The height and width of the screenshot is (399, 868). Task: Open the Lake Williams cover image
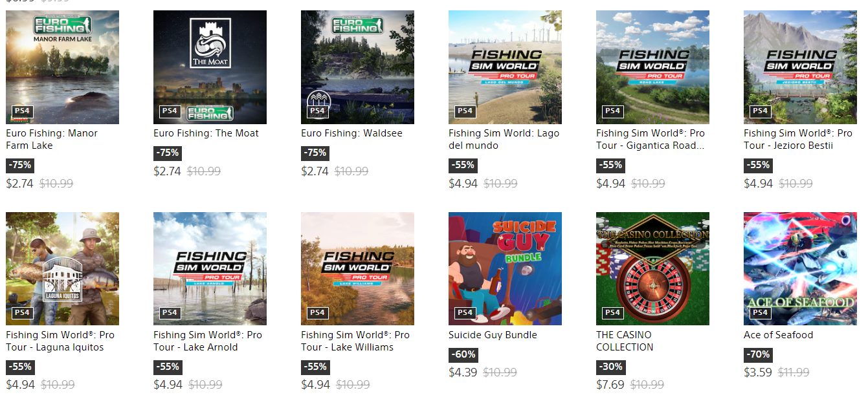coord(357,268)
